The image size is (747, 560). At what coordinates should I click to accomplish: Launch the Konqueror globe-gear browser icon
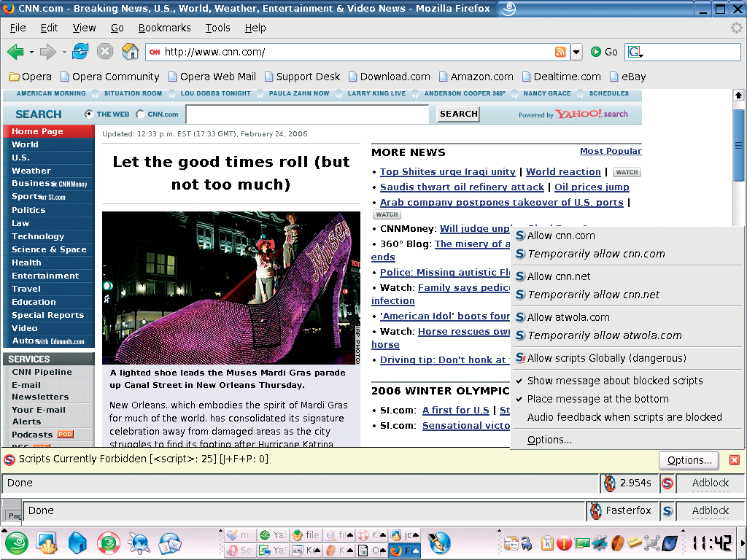(139, 543)
